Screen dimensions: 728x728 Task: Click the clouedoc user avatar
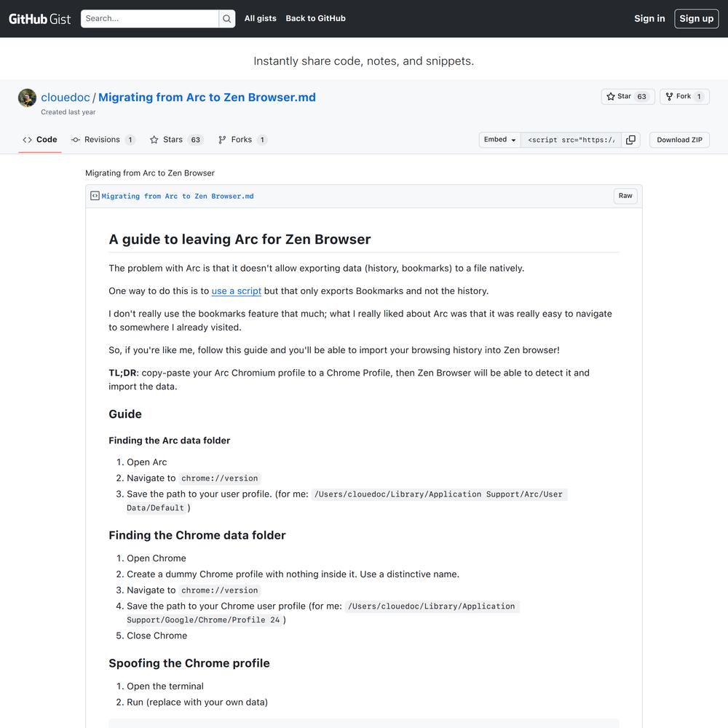point(28,98)
